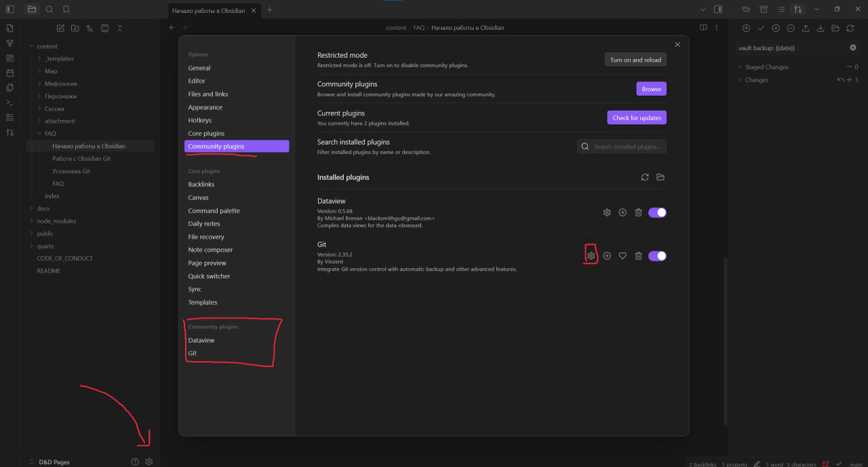Screen dimensions: 868x467
Task: Focus the Search installed plugins field
Action: pos(626,147)
